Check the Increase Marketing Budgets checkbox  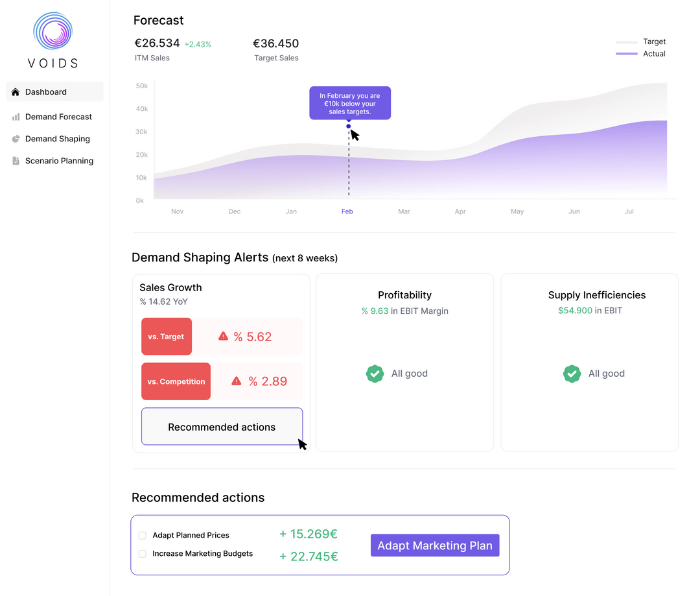pyautogui.click(x=143, y=553)
